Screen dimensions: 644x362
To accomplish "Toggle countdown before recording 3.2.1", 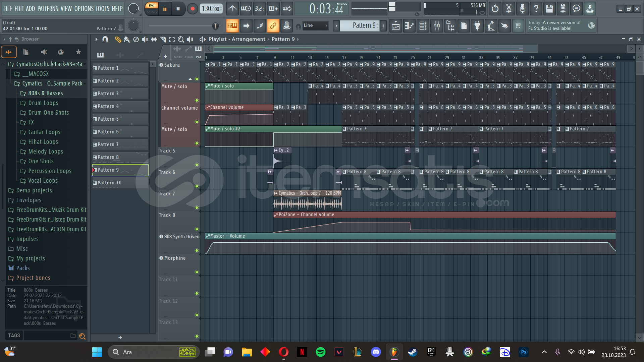I will coord(259,9).
